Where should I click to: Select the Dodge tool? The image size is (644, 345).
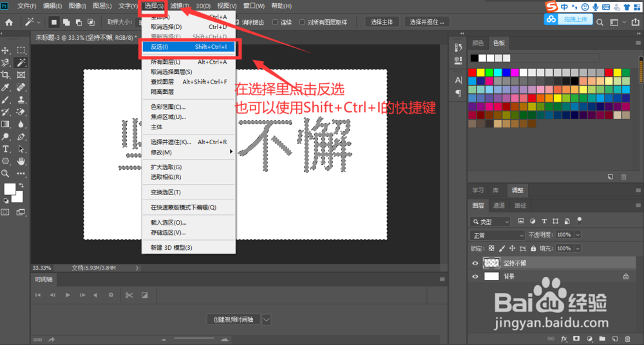click(5, 136)
